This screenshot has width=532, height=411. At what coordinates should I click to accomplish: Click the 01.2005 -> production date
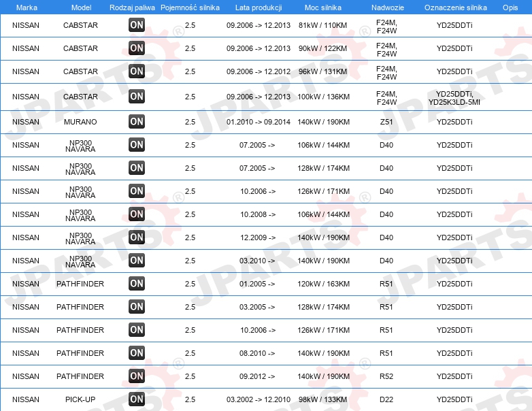coord(257,284)
